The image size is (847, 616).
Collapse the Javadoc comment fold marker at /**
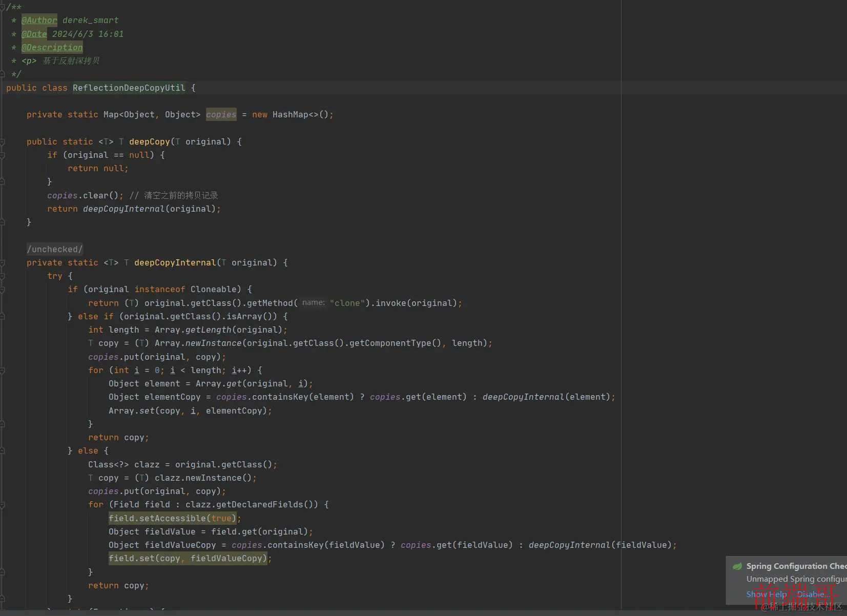tap(3, 7)
